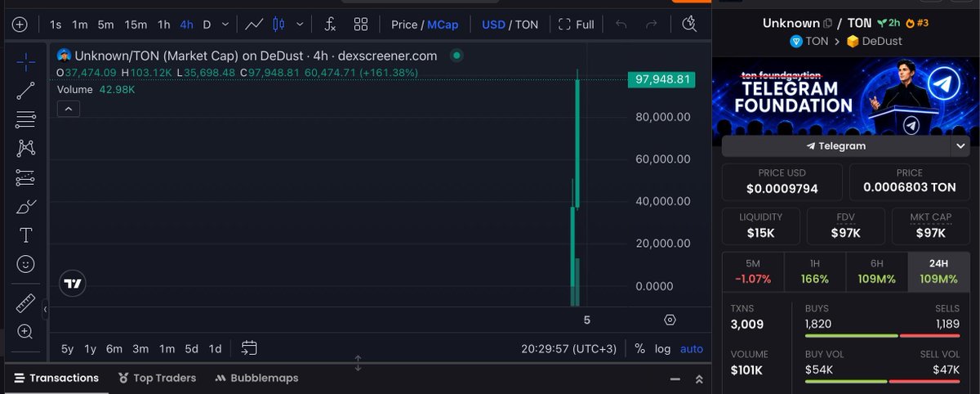
Task: Open the Top Traders tab
Action: pyautogui.click(x=157, y=378)
